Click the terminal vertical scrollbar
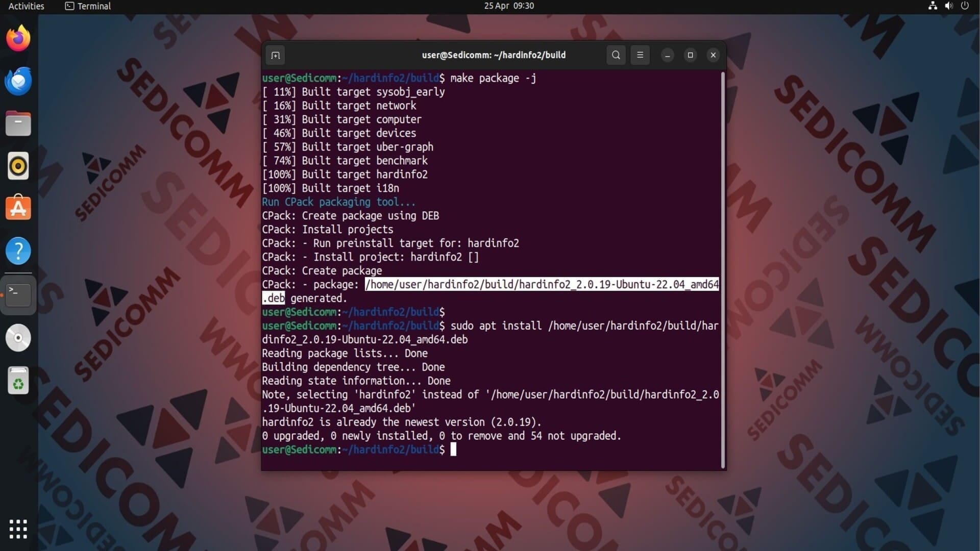Viewport: 980px width, 551px height. (723, 269)
